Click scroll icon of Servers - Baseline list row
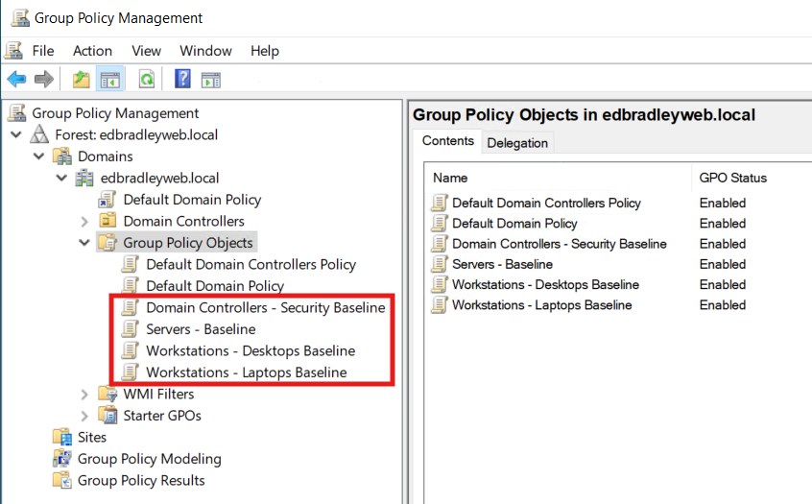The image size is (812, 504). click(440, 264)
